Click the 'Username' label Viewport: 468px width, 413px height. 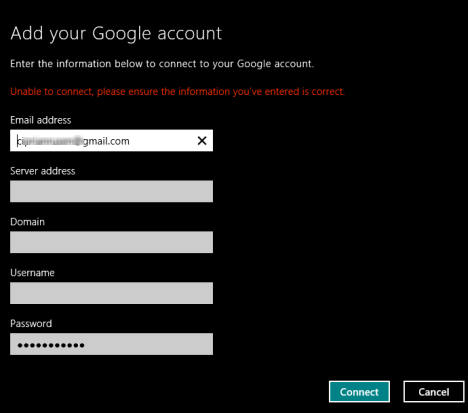pos(32,273)
